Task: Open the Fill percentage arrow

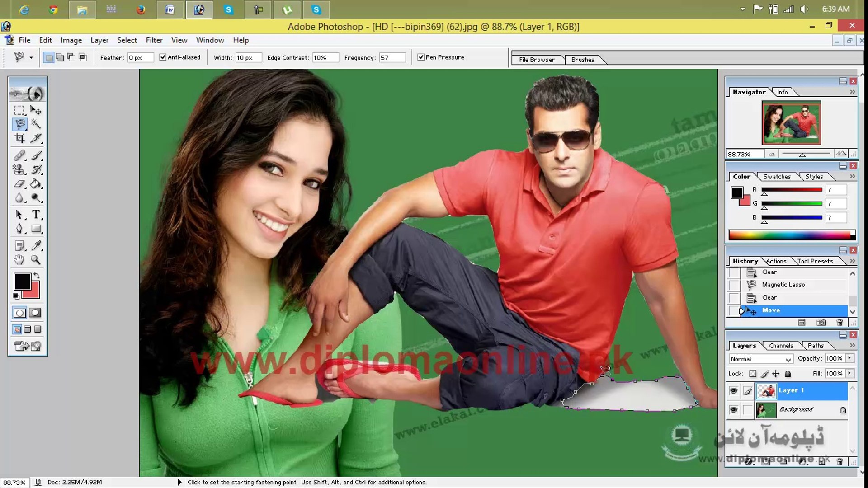Action: [849, 373]
